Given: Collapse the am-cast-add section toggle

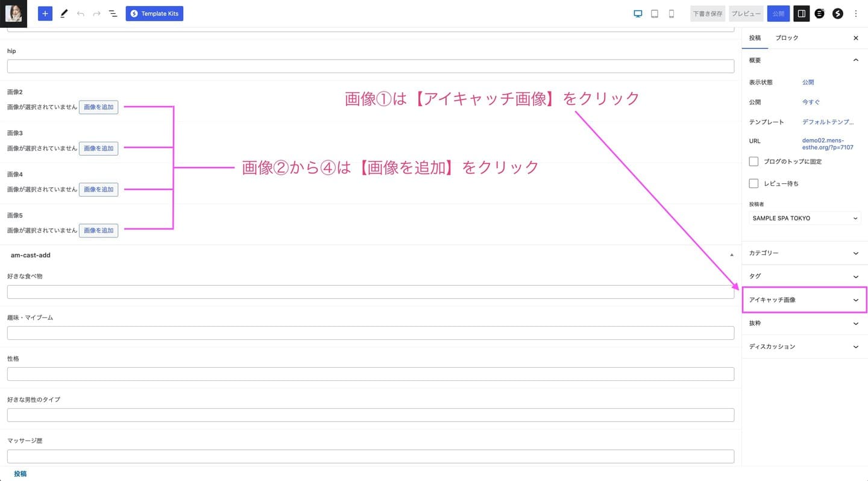Looking at the screenshot, I should (x=732, y=255).
